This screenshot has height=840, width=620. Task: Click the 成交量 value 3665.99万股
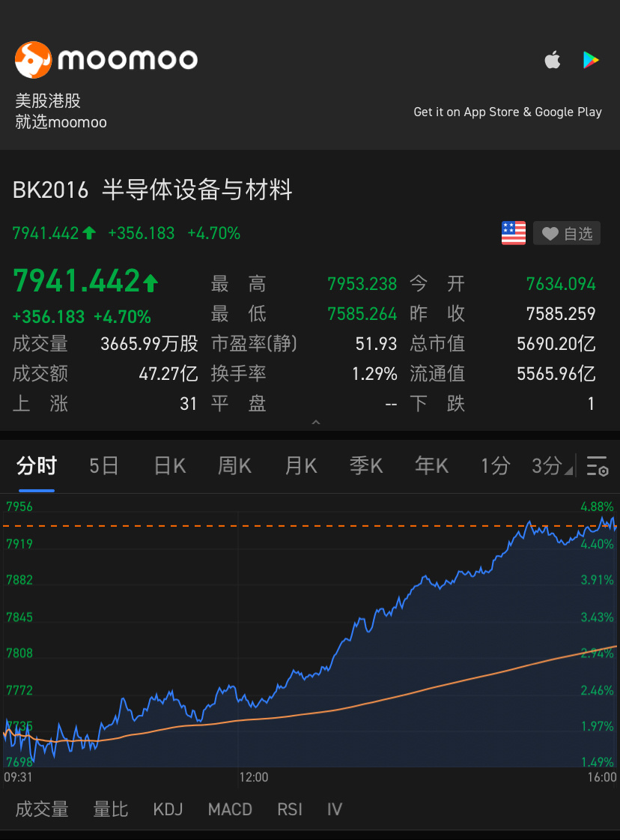point(149,344)
